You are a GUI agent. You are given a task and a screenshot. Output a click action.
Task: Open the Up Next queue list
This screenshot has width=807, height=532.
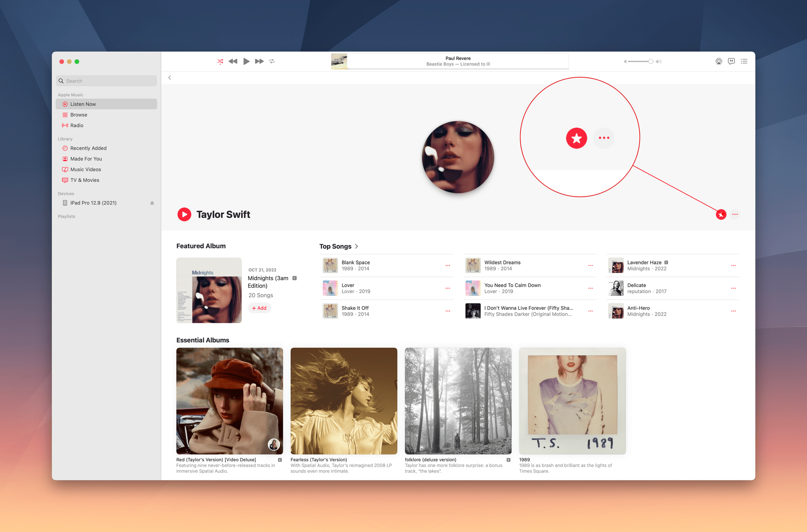[744, 61]
